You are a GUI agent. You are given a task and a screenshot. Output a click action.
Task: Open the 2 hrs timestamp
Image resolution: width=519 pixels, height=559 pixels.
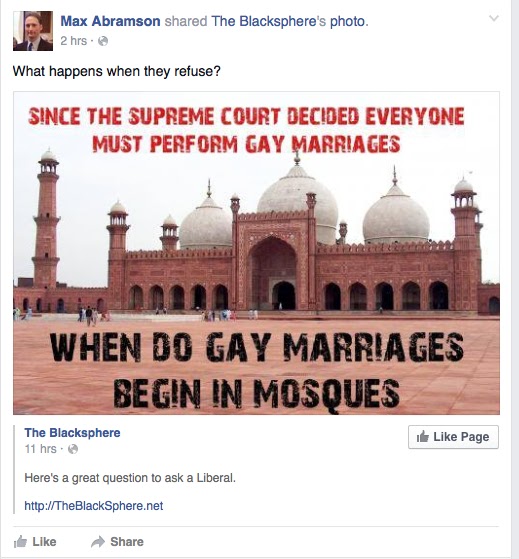[x=73, y=41]
